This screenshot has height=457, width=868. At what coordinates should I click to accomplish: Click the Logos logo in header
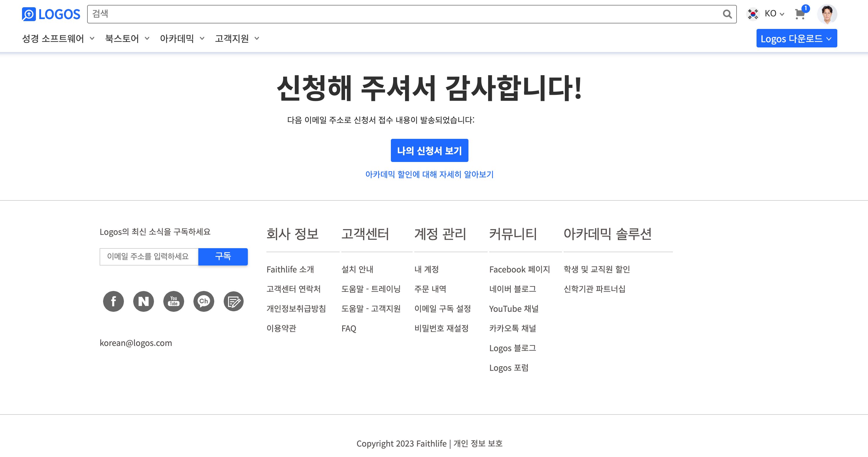click(x=51, y=14)
